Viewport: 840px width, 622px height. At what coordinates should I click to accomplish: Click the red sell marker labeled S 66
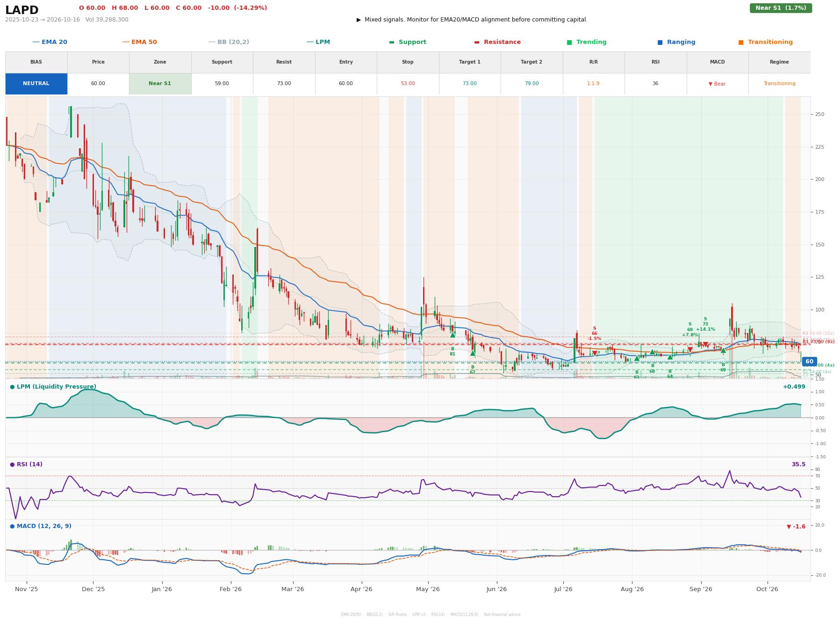pos(595,353)
